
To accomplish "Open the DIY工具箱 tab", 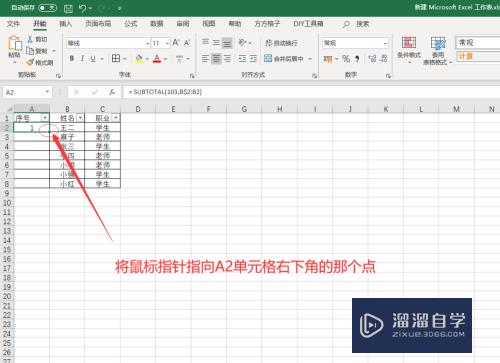I will 308,24.
